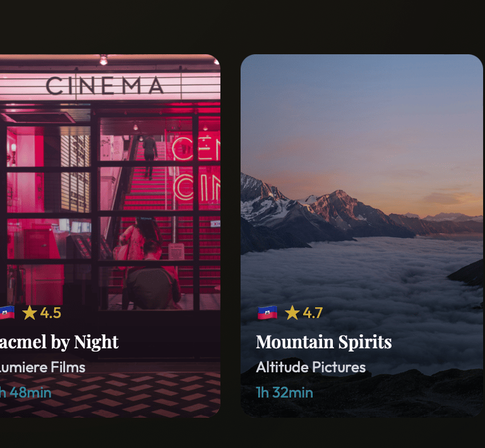Screen dimensions: 485x448
Task: Click the 4.5 rating number
Action: [x=51, y=313]
